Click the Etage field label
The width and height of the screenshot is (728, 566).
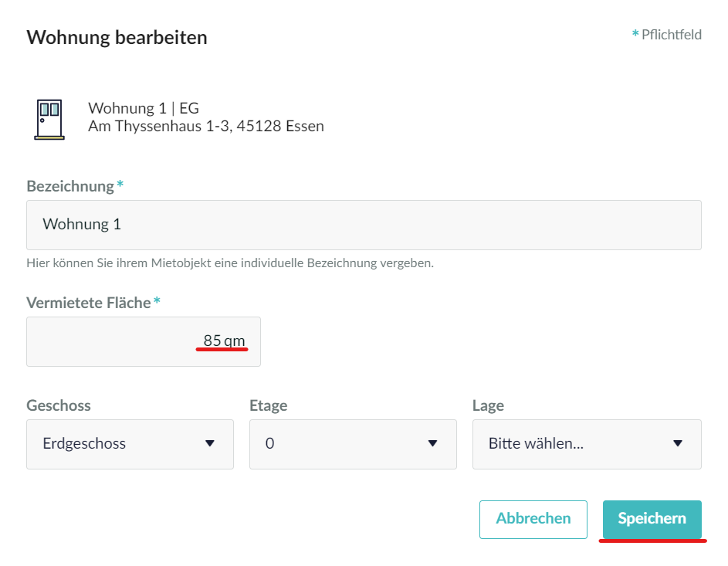[269, 406]
